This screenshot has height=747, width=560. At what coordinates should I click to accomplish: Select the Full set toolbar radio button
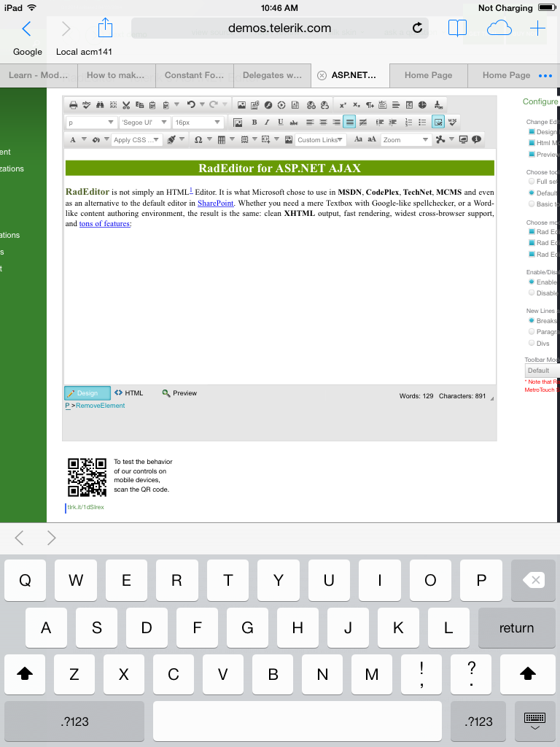pos(532,181)
